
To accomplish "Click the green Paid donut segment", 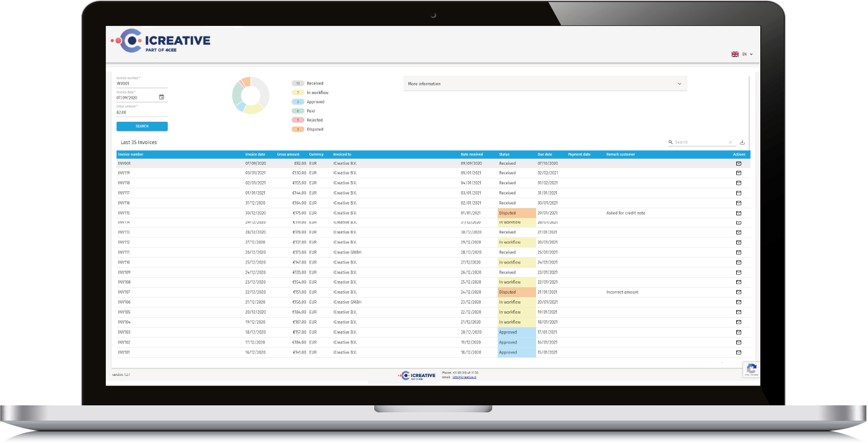I will [x=236, y=93].
